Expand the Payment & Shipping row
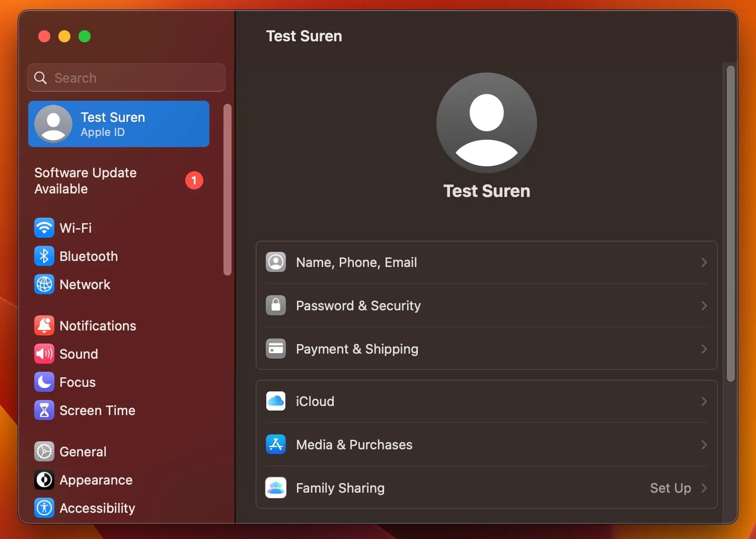756x539 pixels. pos(486,349)
